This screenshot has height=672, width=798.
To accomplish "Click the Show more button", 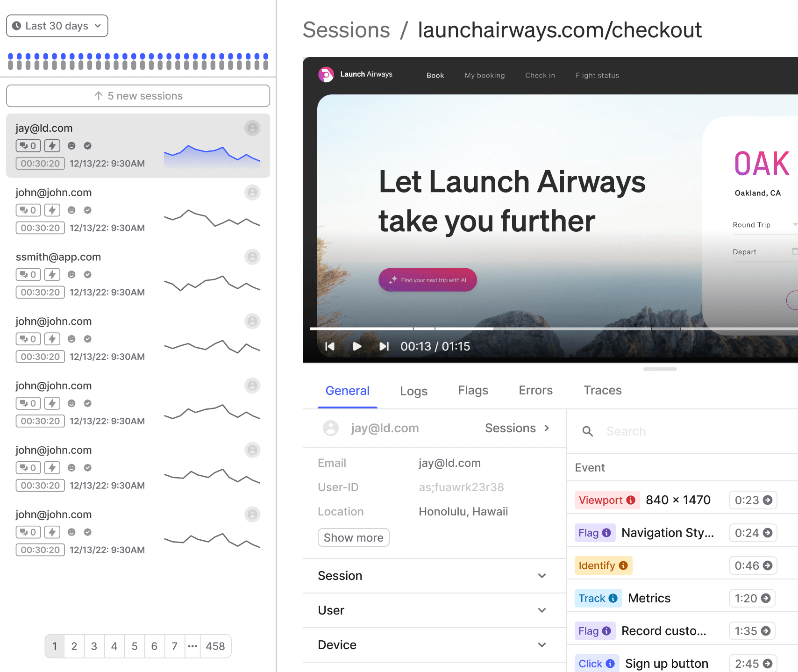I will pyautogui.click(x=353, y=537).
